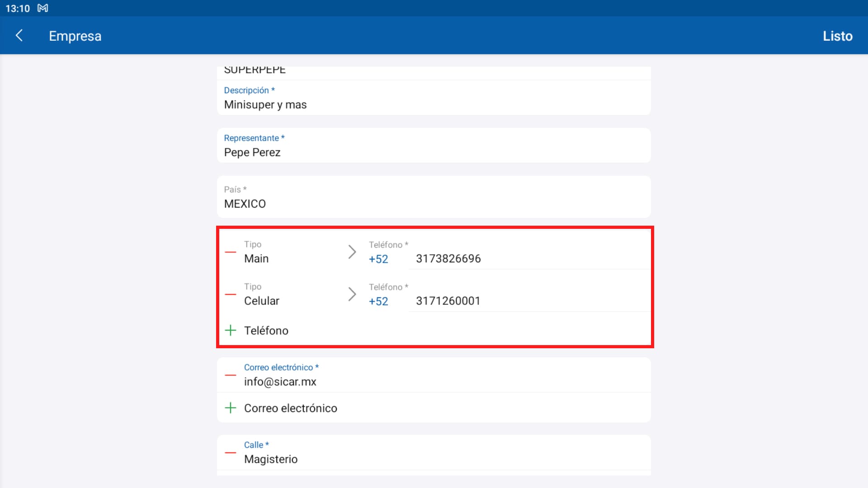Add another Correo electrónico with plus icon
This screenshot has width=868, height=488.
click(x=231, y=408)
